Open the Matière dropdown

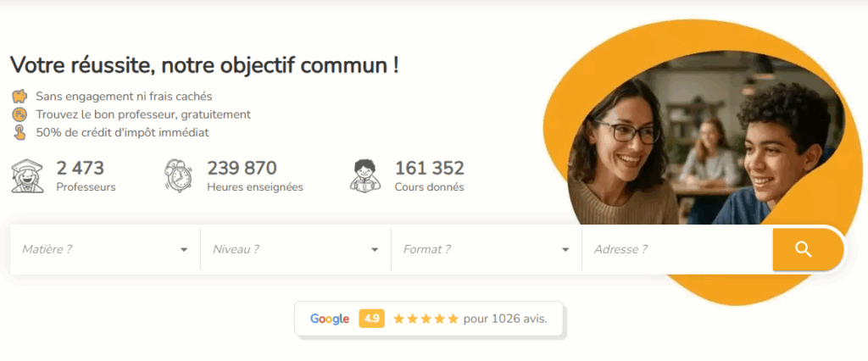click(x=105, y=250)
